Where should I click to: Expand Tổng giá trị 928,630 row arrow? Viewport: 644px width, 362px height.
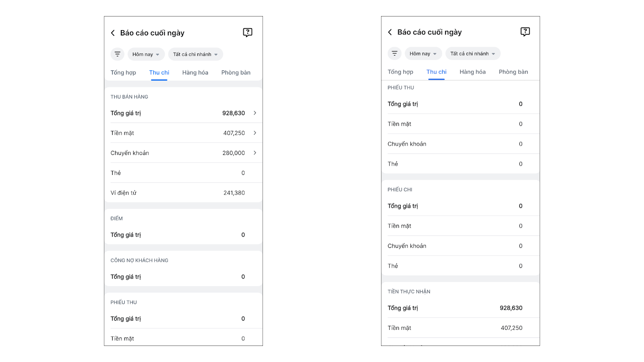click(x=255, y=113)
